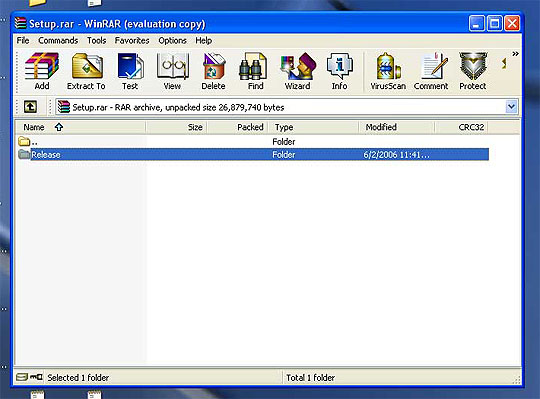Viewport: 540px width, 399px height.
Task: Open the Help menu
Action: pos(204,41)
